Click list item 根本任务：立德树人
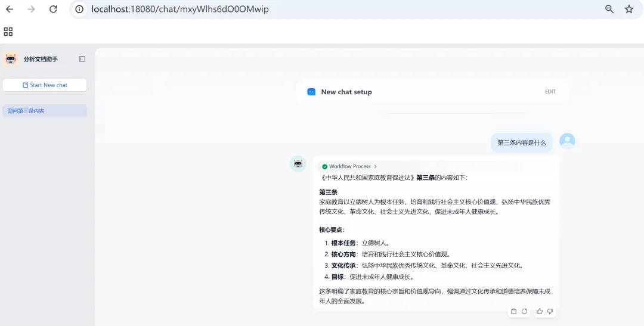The width and height of the screenshot is (644, 326). (357, 243)
